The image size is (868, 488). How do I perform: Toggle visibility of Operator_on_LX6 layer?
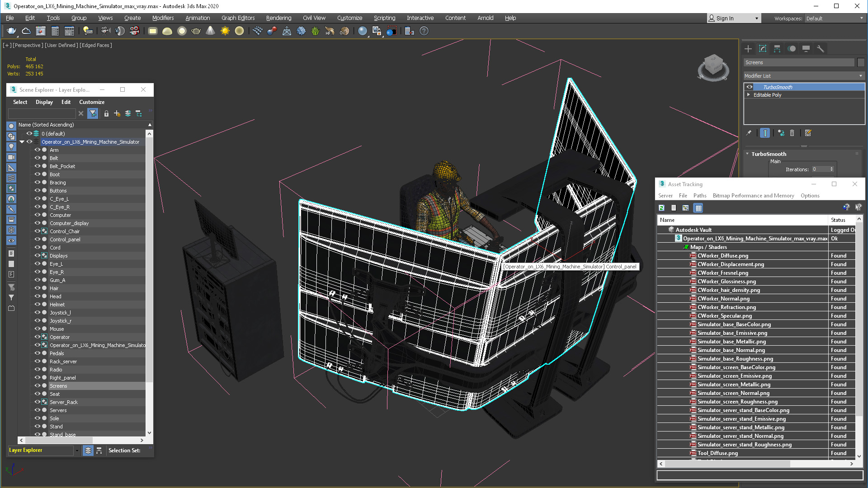pyautogui.click(x=29, y=142)
